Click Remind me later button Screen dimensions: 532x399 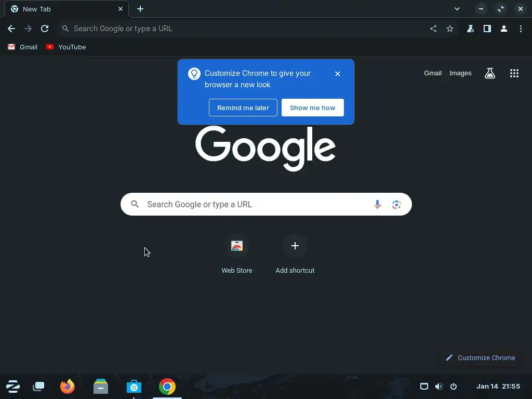[x=243, y=108]
